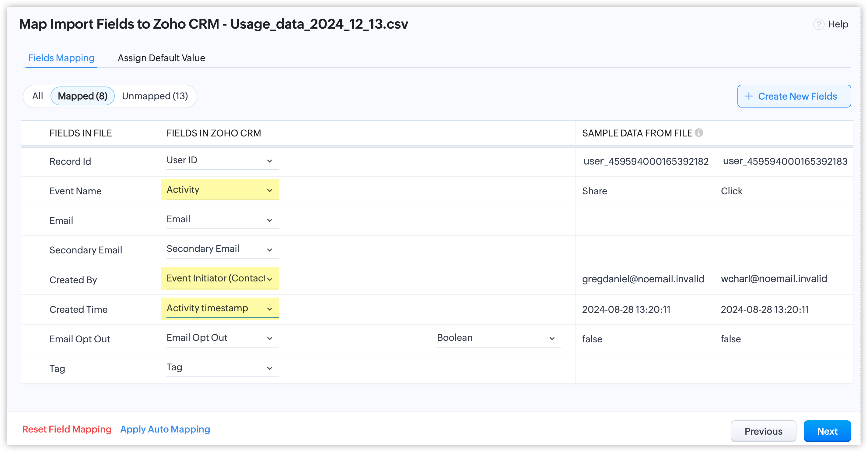
Task: Click Reset Field Mapping link
Action: click(67, 429)
